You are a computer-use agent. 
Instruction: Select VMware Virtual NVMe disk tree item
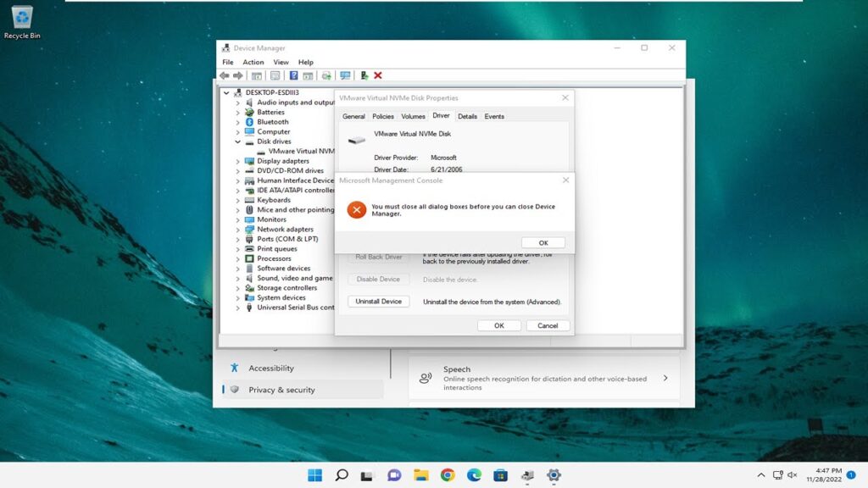301,151
